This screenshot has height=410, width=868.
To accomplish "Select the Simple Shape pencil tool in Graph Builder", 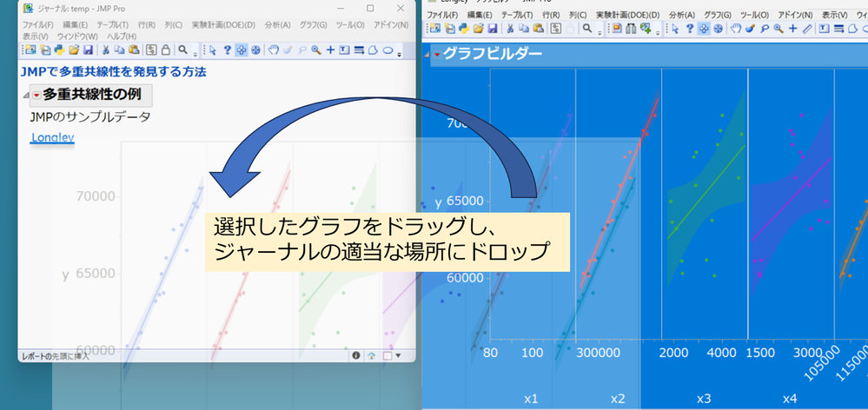I will [x=807, y=29].
